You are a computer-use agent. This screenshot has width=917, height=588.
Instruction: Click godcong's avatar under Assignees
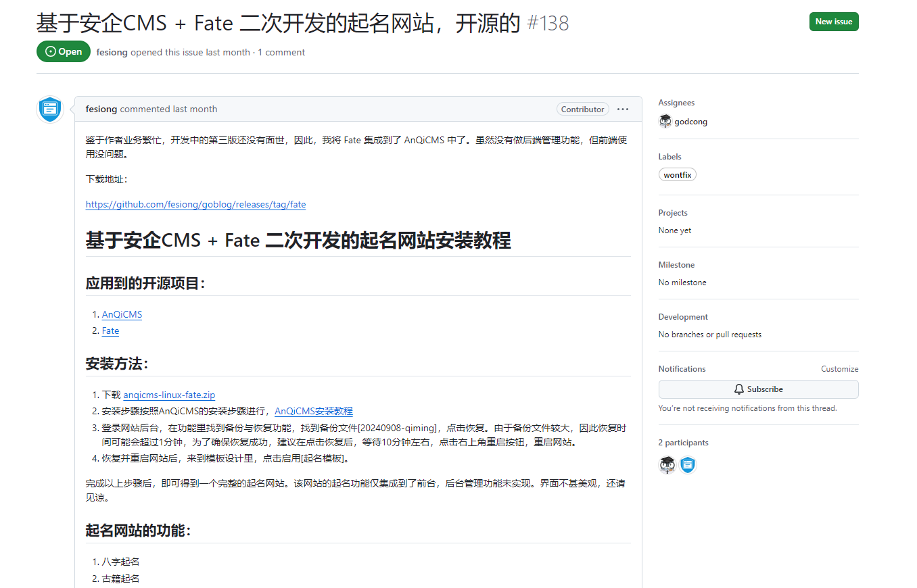click(x=665, y=122)
